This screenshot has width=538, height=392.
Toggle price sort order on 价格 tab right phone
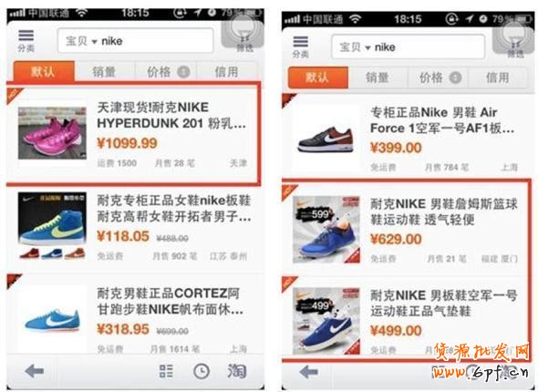click(x=438, y=77)
